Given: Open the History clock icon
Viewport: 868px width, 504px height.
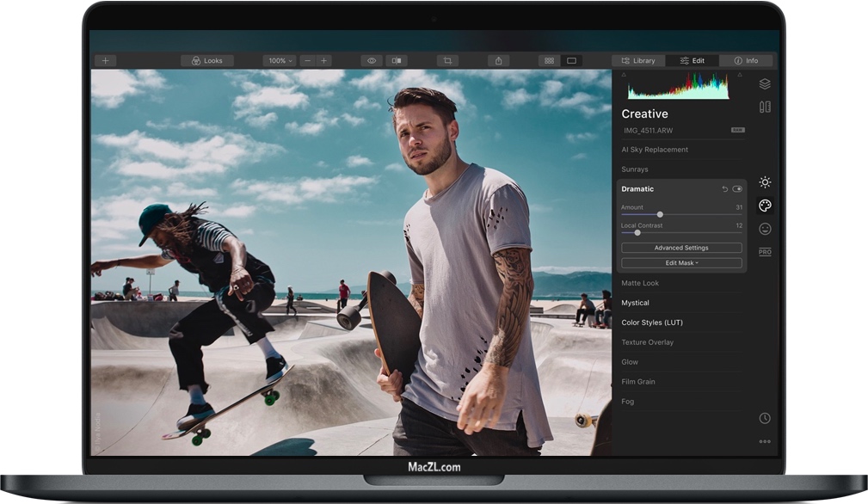Looking at the screenshot, I should click(x=764, y=418).
